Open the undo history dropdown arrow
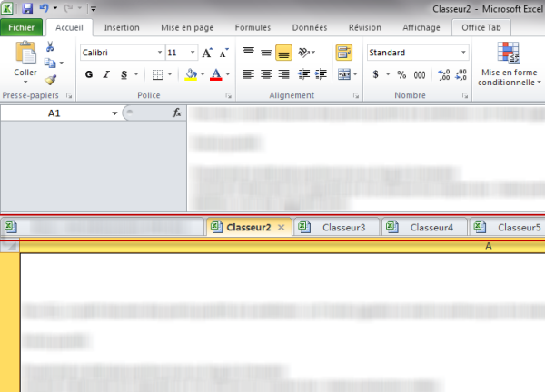Image resolution: width=545 pixels, height=392 pixels. (x=55, y=8)
